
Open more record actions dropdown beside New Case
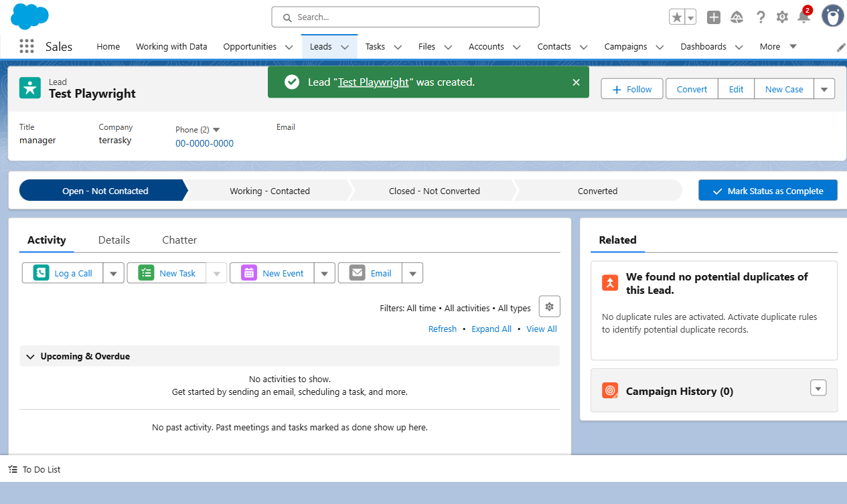tap(824, 89)
